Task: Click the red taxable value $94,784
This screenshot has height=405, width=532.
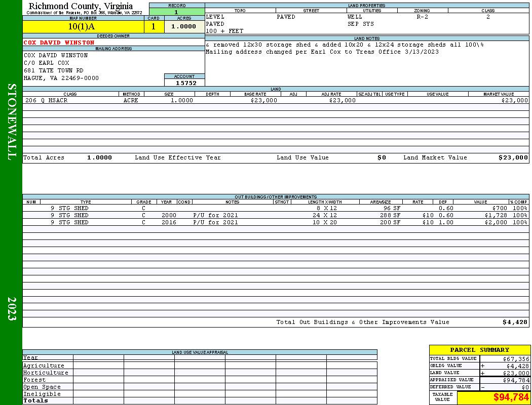Action: [x=511, y=397]
